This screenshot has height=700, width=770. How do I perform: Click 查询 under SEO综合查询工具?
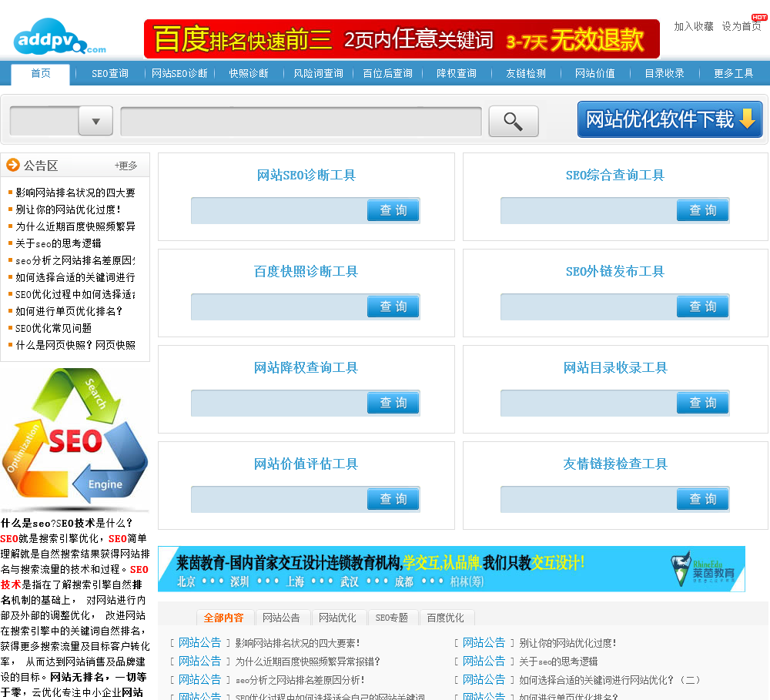tap(703, 210)
